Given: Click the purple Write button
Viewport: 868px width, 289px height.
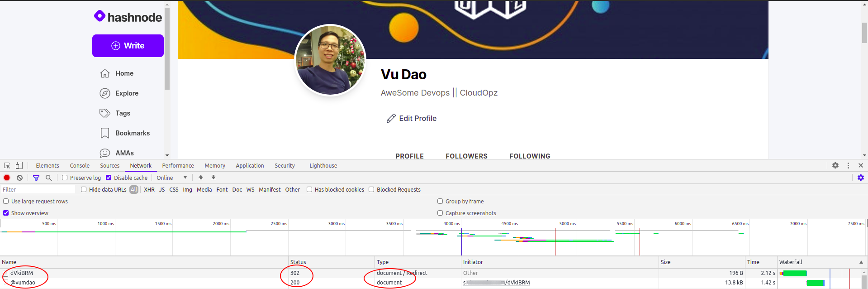Looking at the screenshot, I should pos(128,46).
